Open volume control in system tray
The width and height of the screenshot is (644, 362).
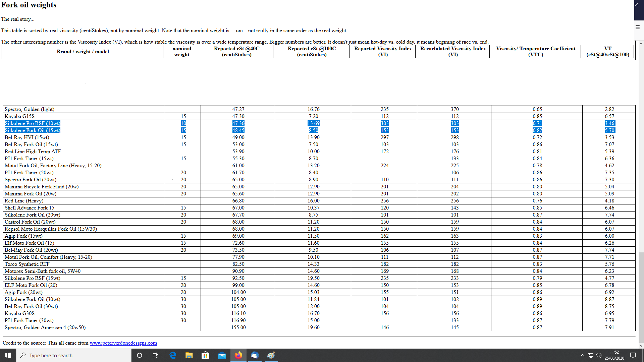[x=599, y=355]
